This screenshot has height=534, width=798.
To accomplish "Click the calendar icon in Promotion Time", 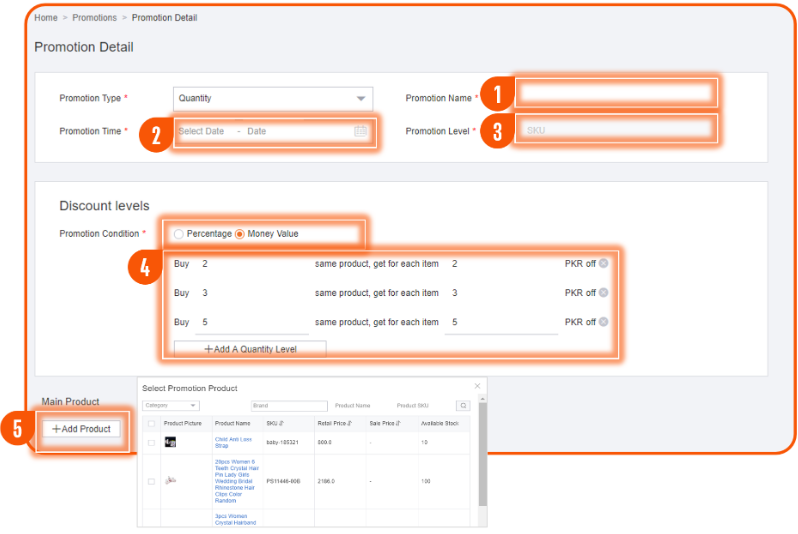I will click(x=360, y=131).
